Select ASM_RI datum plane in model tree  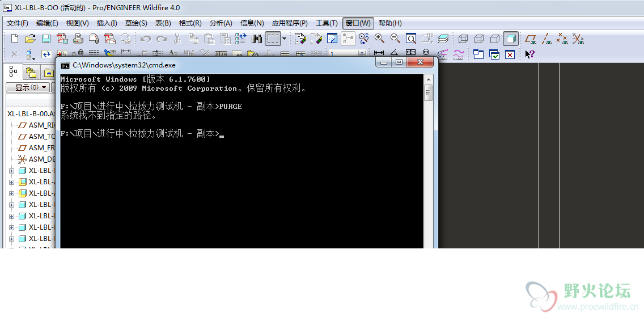(x=36, y=125)
